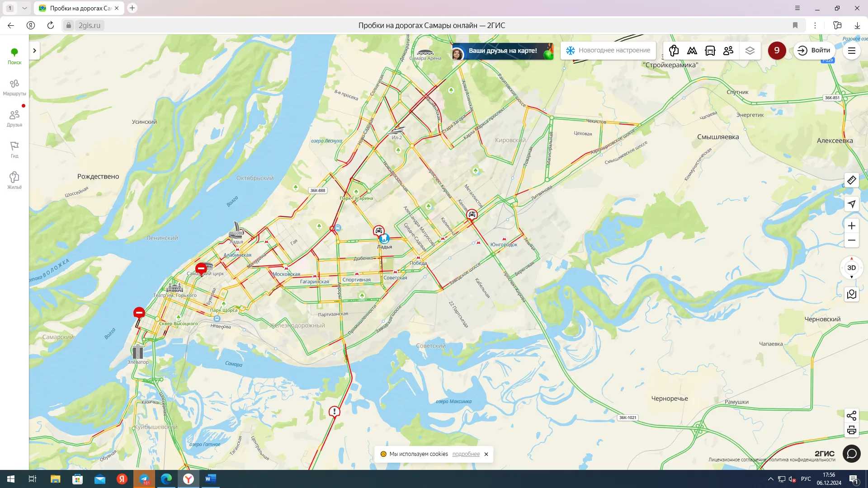Open the map layers dropdown
The height and width of the screenshot is (488, 868).
tap(750, 51)
